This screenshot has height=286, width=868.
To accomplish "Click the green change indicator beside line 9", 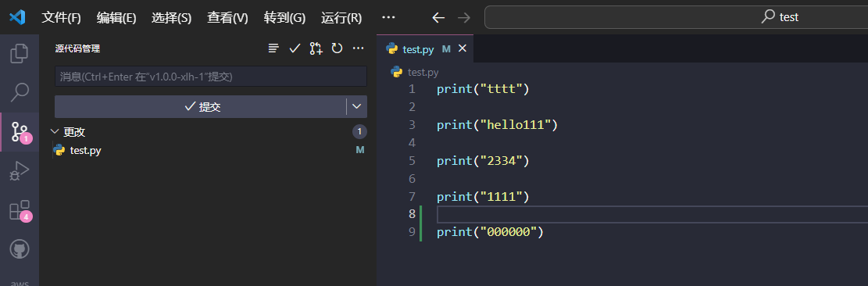I will [420, 232].
